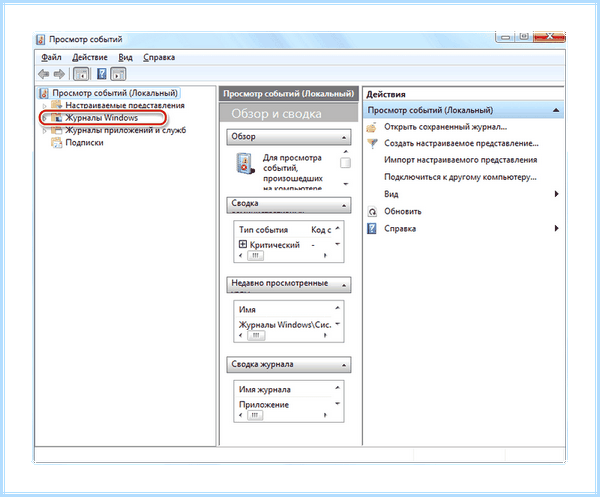
Task: Click horizontal scrollbar thumb under 'Журналы Windows\Сис.'
Action: [255, 336]
